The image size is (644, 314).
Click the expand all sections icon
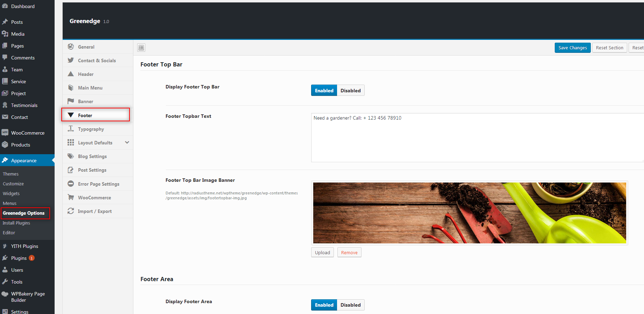[x=141, y=48]
